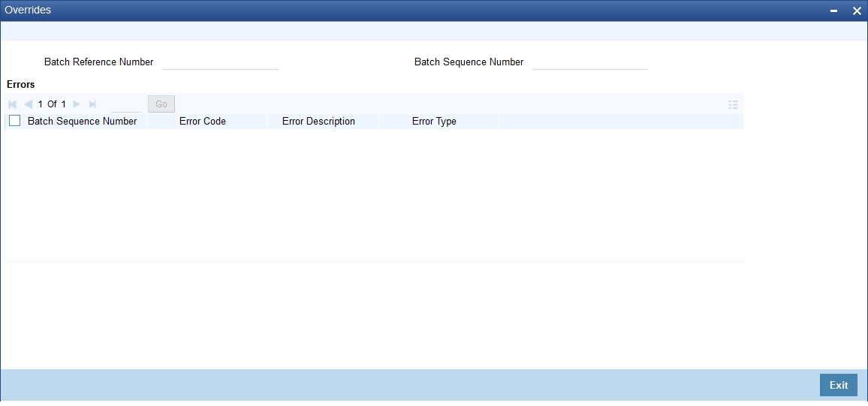Focus the Batch Reference Number field
Image resolution: width=868 pixels, height=406 pixels.
tap(220, 62)
